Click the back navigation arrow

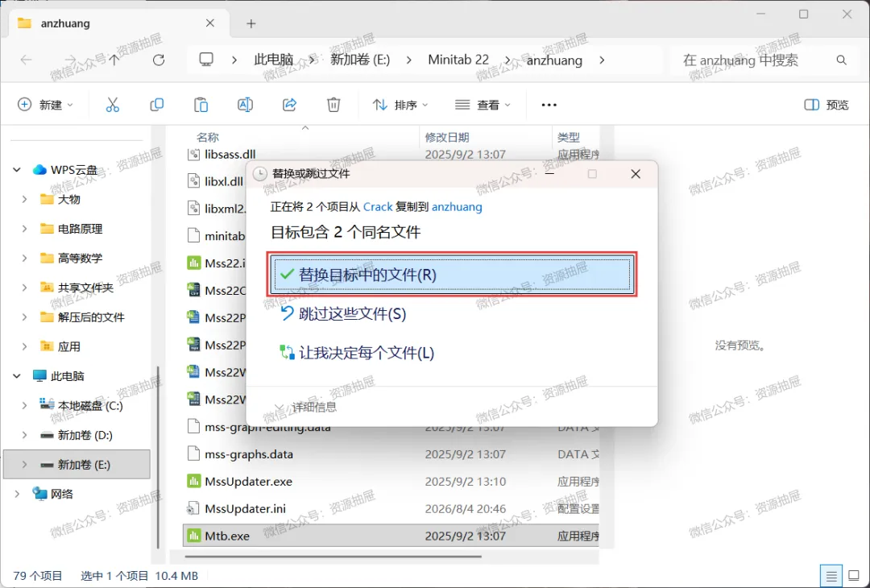tap(26, 60)
